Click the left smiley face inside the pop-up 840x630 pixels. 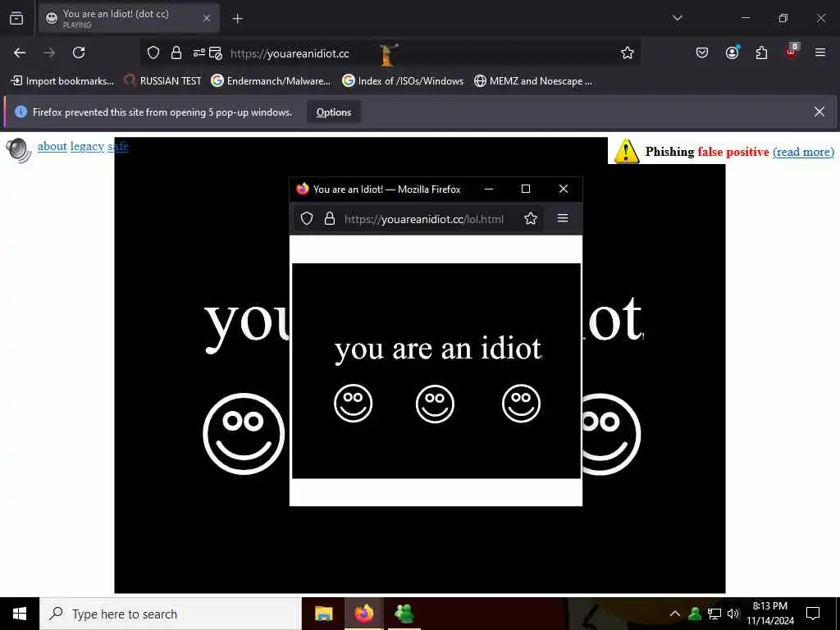click(x=353, y=404)
